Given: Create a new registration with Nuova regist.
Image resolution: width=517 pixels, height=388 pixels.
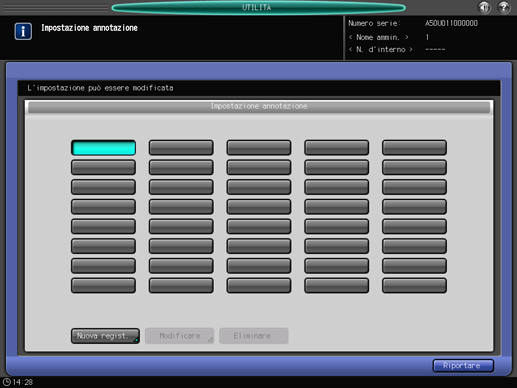Looking at the screenshot, I should tap(105, 336).
